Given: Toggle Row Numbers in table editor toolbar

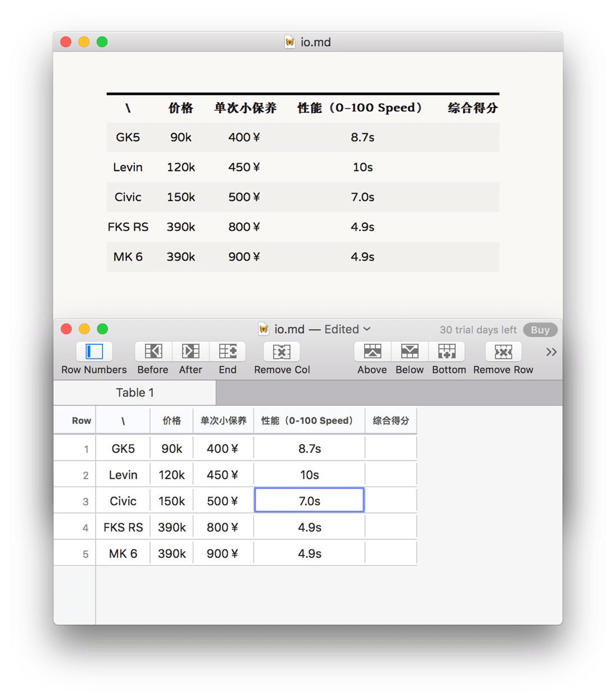Looking at the screenshot, I should 94,352.
